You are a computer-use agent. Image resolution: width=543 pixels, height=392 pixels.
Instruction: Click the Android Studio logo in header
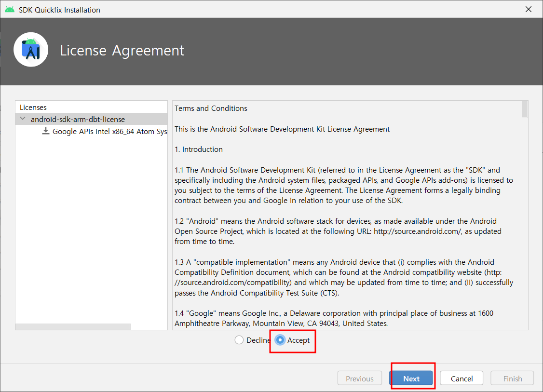(31, 50)
